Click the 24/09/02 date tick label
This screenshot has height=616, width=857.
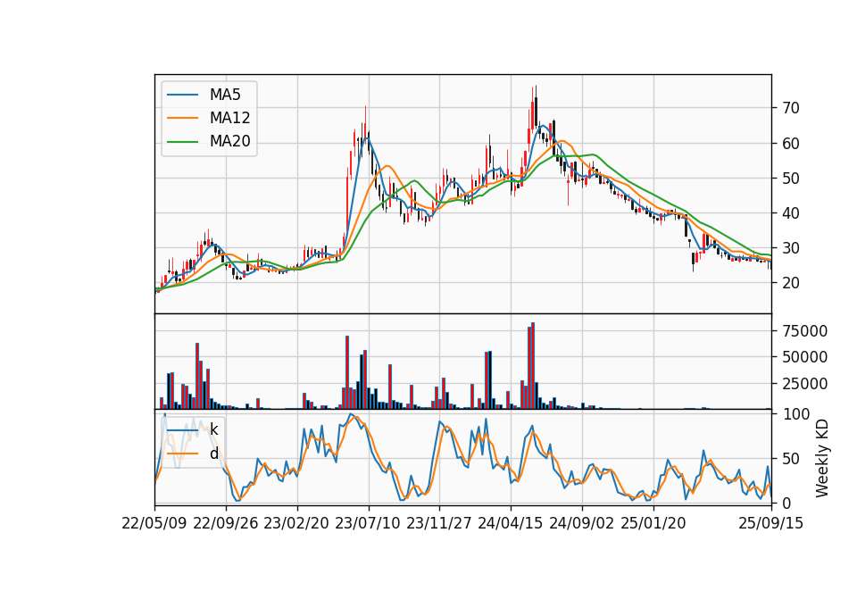(x=581, y=523)
